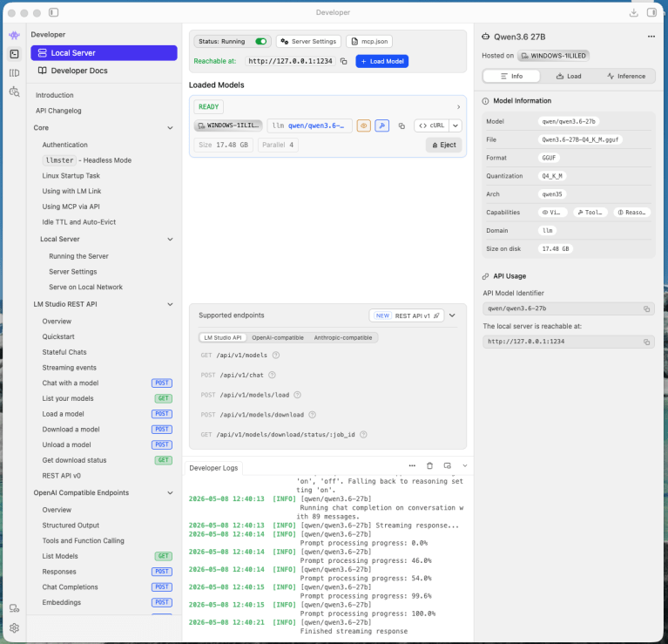
Task: Switch to the Inference tab
Action: coord(626,77)
